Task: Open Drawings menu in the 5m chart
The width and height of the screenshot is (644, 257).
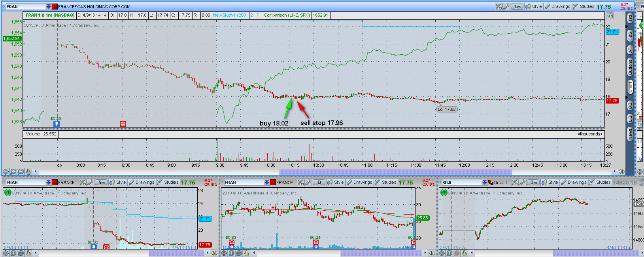Action: coord(142,182)
